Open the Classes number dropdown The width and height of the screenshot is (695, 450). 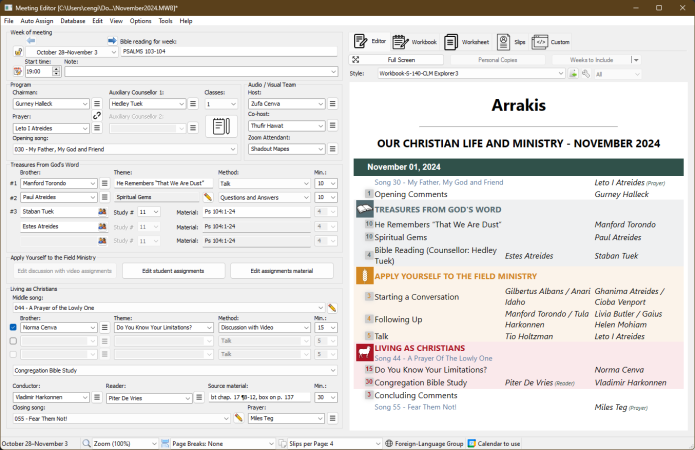coord(233,104)
